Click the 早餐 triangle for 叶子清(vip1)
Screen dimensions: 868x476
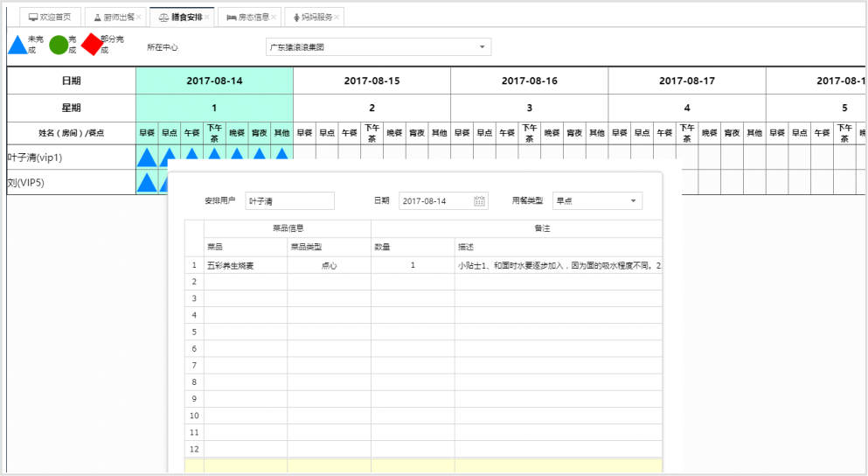[x=147, y=158]
